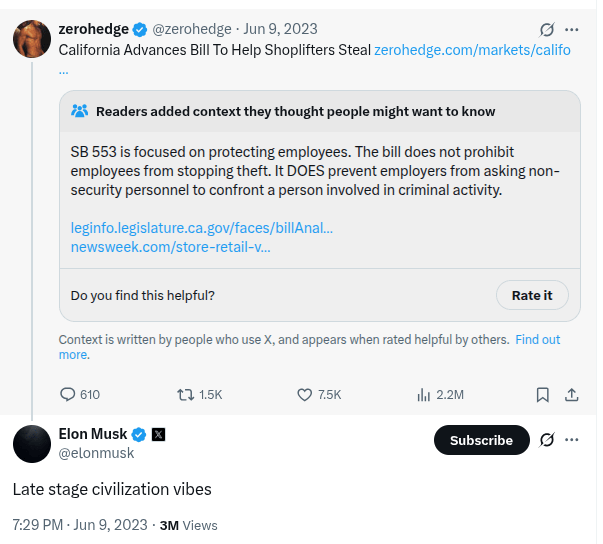Image resolution: width=603 pixels, height=544 pixels.
Task: Open the more options menu on zerohedge's post
Action: 572,30
